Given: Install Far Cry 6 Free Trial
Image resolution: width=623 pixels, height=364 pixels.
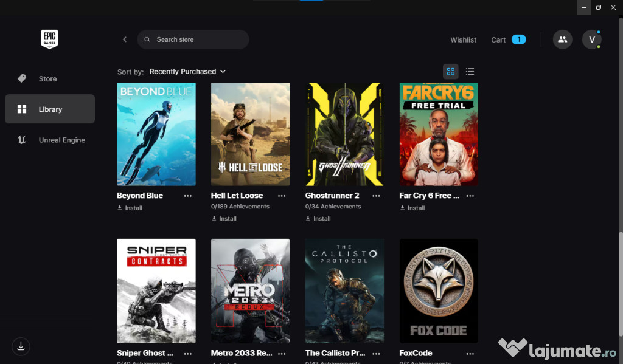Looking at the screenshot, I should [412, 208].
